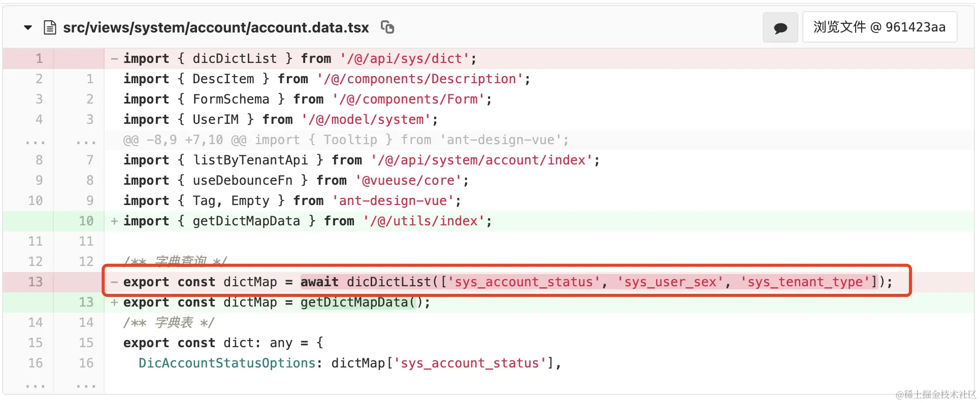Collapse the account.data.tsx file diff

(28, 27)
